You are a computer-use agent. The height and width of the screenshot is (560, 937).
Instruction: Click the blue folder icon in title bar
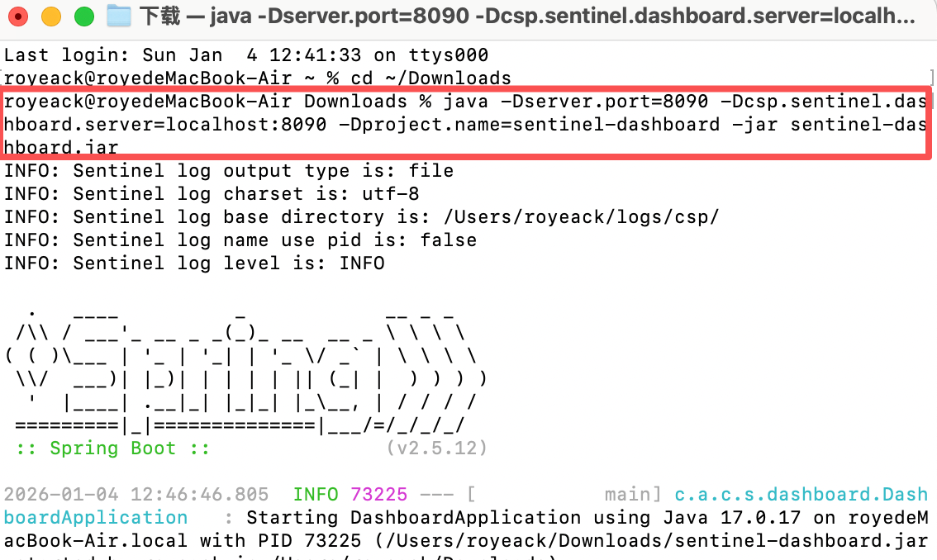(119, 17)
